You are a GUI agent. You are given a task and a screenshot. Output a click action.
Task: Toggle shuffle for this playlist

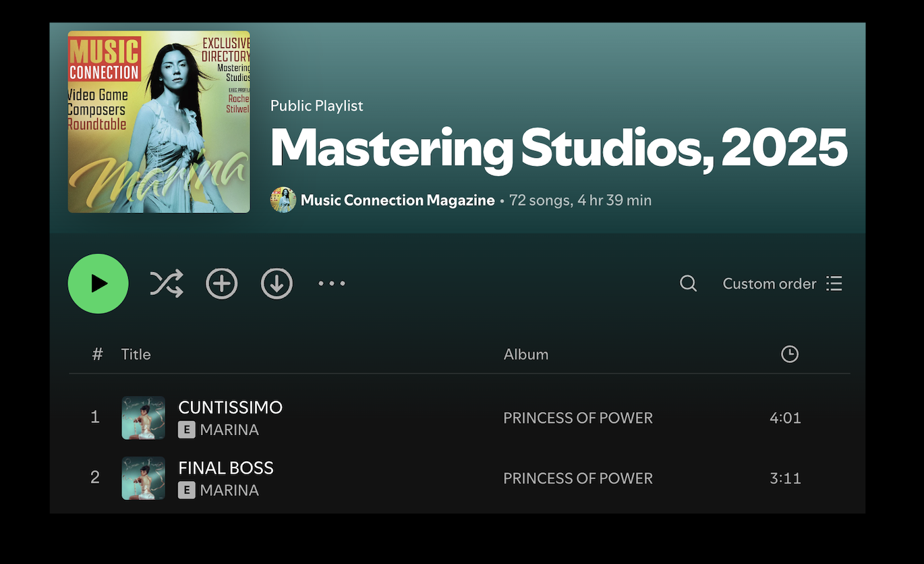[x=167, y=283]
